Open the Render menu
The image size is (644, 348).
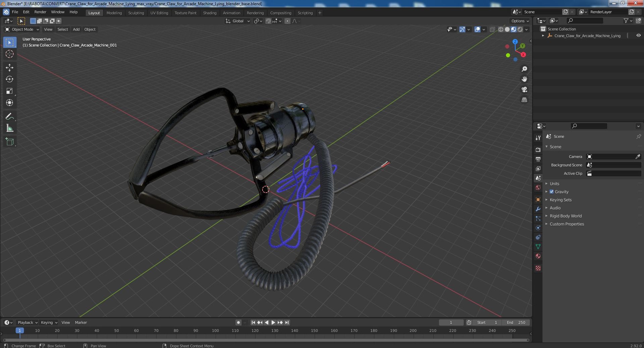(x=40, y=12)
